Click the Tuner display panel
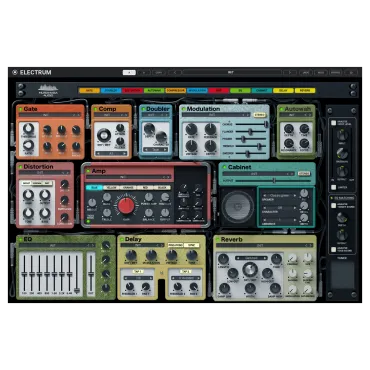The width and height of the screenshot is (370, 370). [x=342, y=275]
